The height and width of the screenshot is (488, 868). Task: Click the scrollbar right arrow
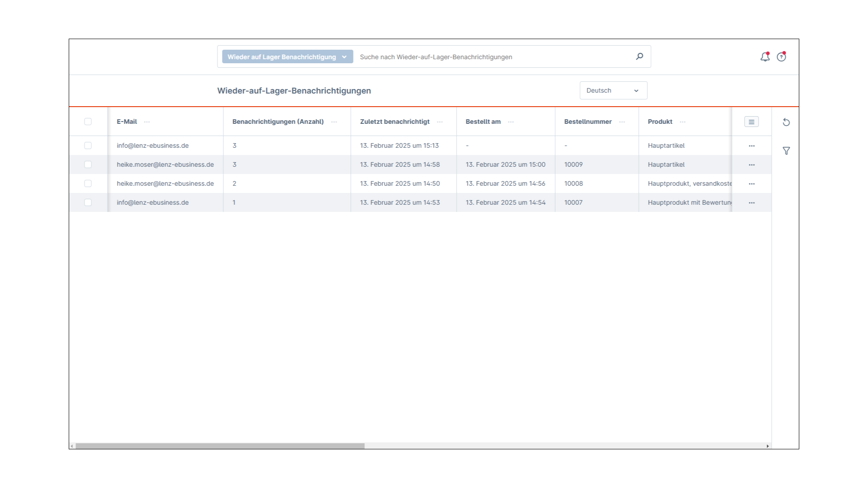tap(768, 446)
